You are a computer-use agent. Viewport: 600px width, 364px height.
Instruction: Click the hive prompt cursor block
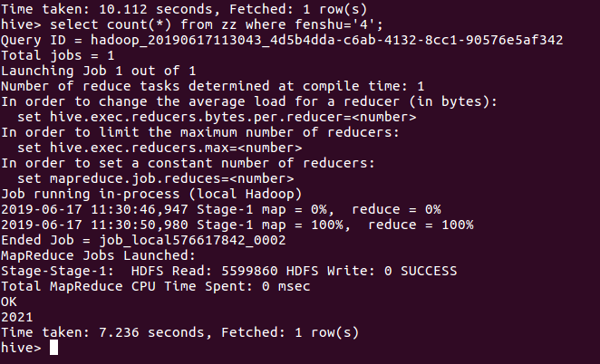coord(54,348)
